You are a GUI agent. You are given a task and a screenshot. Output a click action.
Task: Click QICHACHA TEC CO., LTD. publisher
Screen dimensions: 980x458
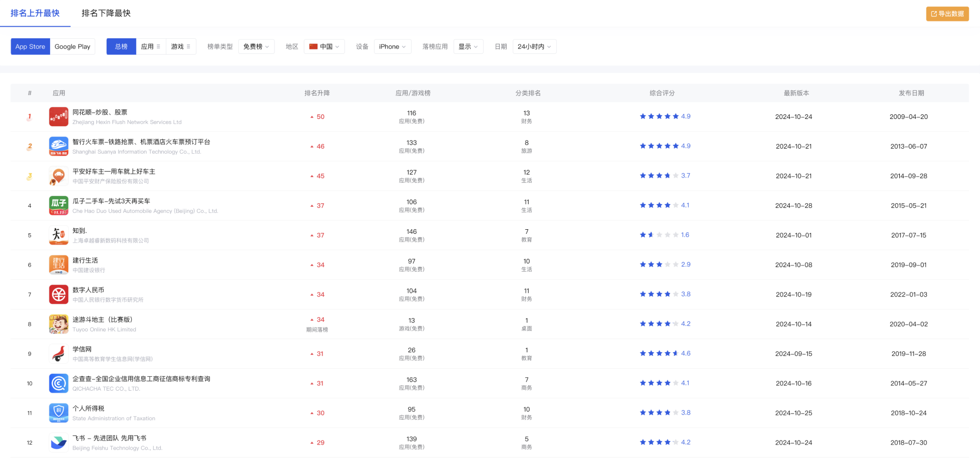106,389
